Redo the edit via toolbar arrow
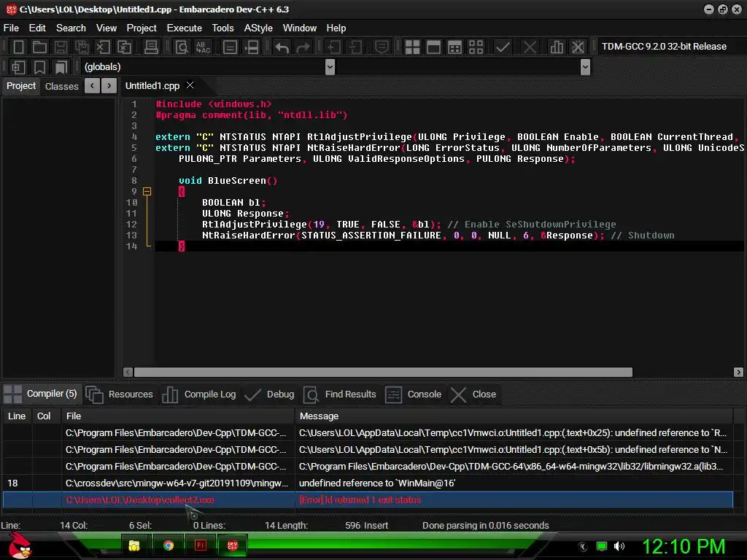This screenshot has height=560, width=747. click(x=303, y=47)
